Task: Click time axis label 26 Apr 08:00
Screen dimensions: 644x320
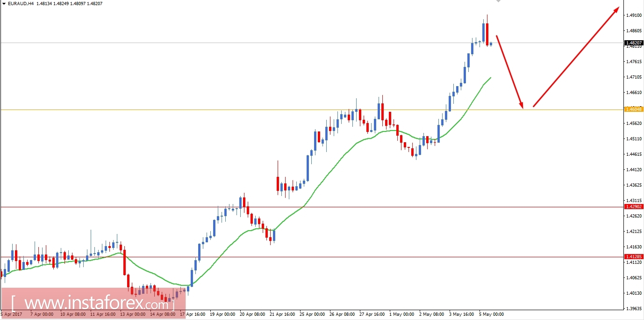Action: [343, 314]
